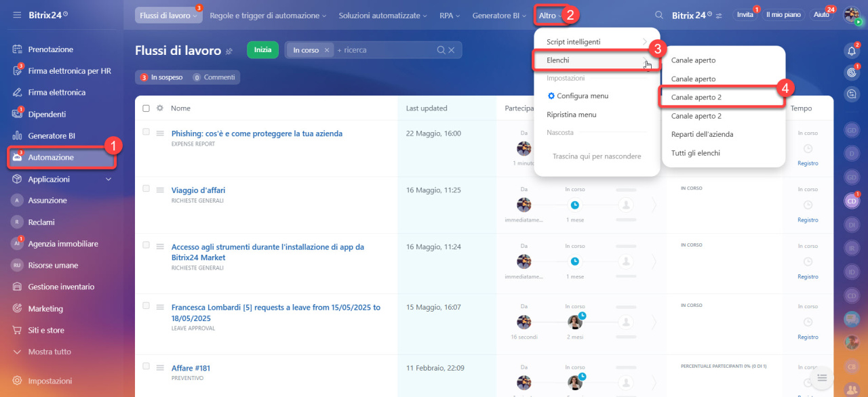
Task: Open row actions menu for Viaggio d'affari
Action: pos(160,190)
